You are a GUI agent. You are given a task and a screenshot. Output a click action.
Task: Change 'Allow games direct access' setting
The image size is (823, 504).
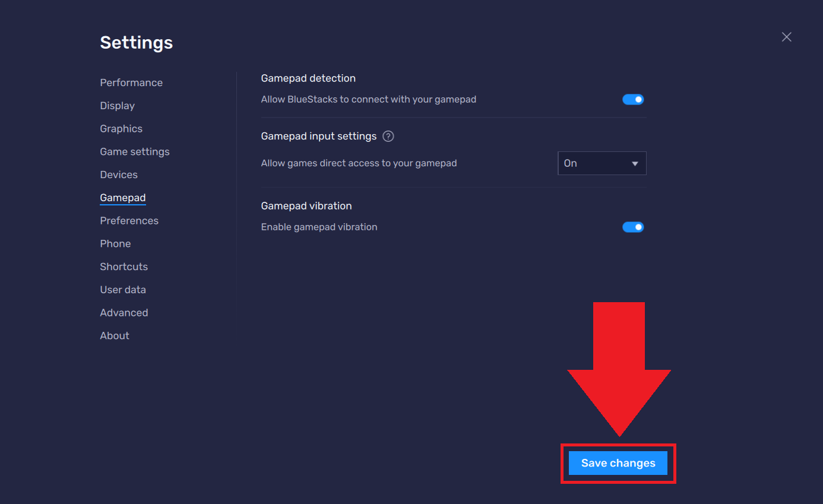(602, 163)
